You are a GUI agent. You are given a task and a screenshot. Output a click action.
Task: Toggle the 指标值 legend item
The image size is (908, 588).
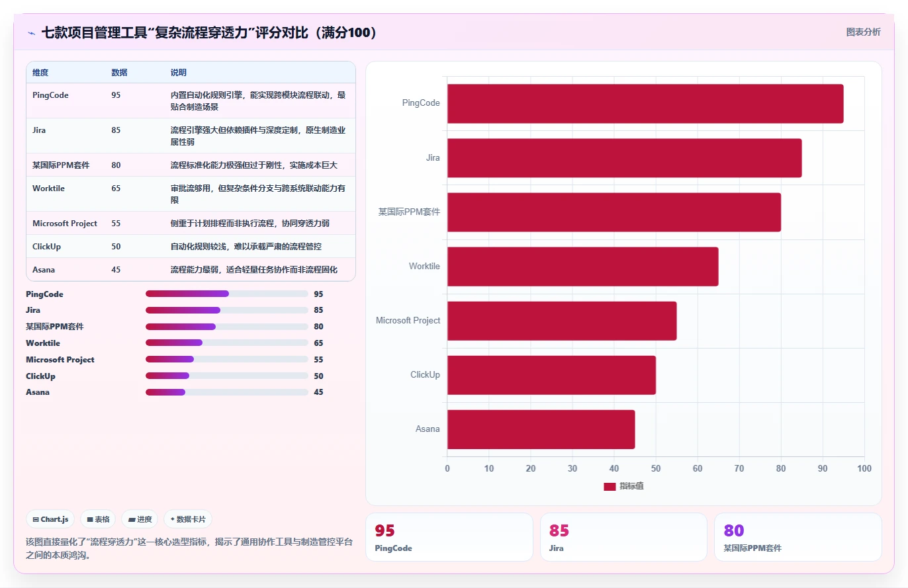623,486
